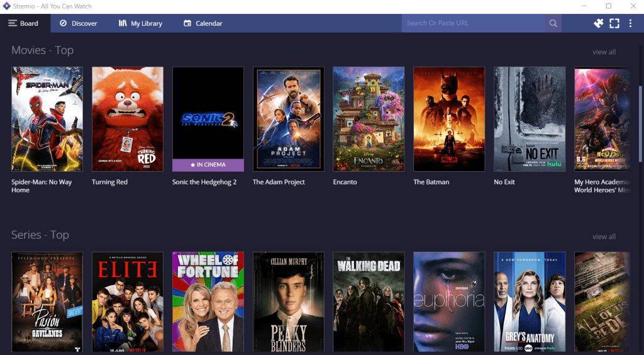Click the 'Spider-Man: No Way Home' title text
644x355 pixels.
point(42,186)
